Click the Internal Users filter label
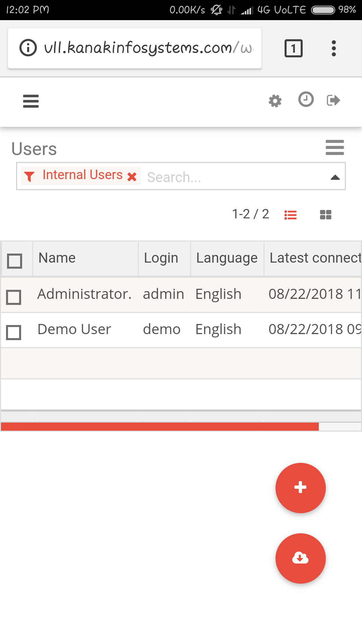 click(x=82, y=175)
